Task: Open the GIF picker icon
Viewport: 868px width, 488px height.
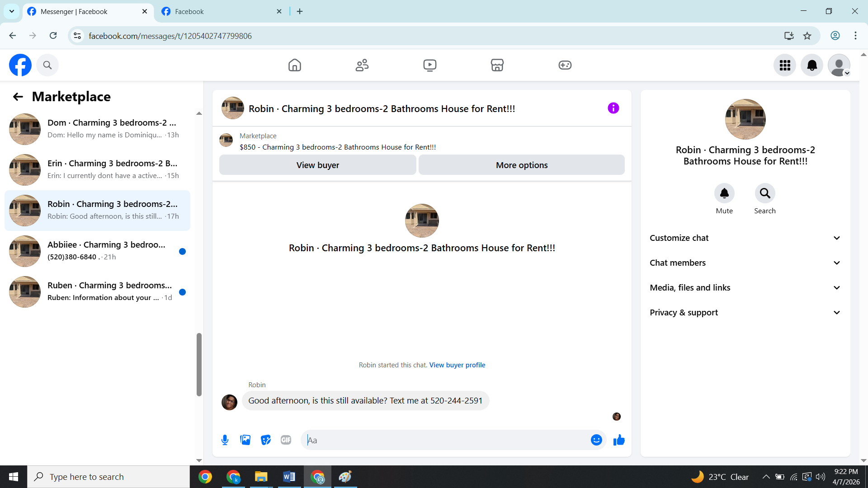Action: [x=286, y=440]
